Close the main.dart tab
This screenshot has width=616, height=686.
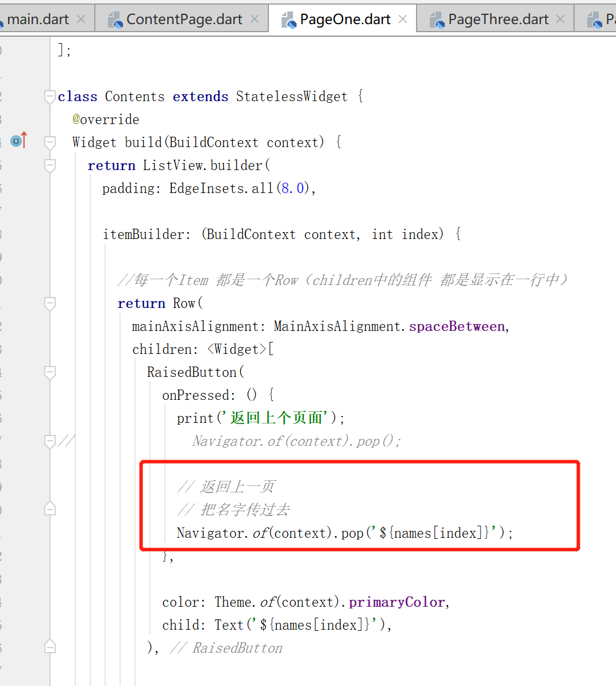click(81, 20)
